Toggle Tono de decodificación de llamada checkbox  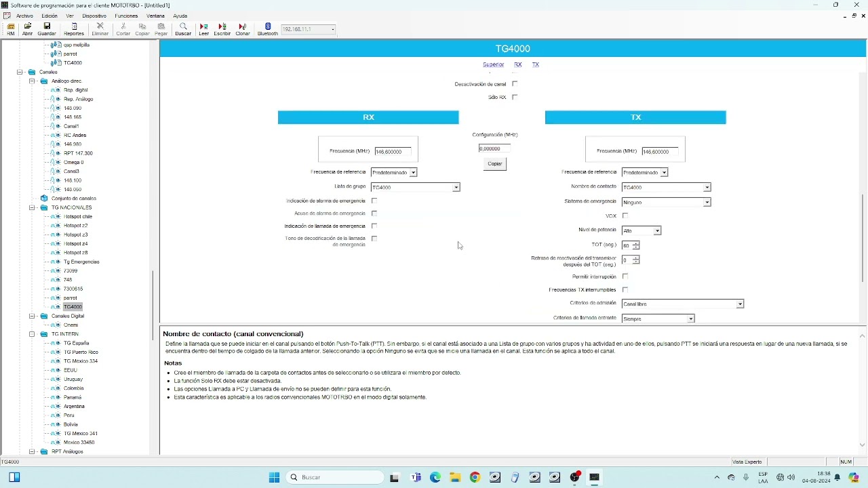(x=374, y=239)
